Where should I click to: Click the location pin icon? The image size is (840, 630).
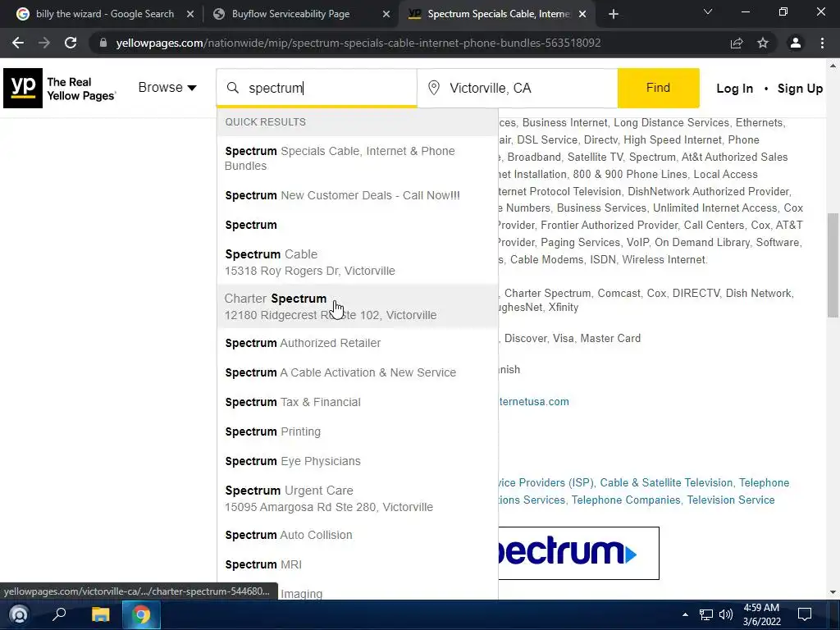point(434,88)
